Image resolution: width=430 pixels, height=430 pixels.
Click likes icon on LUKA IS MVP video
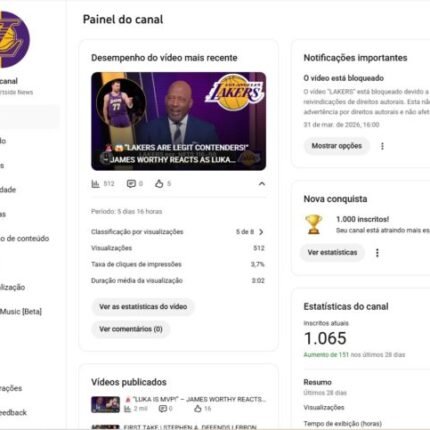pos(198,408)
